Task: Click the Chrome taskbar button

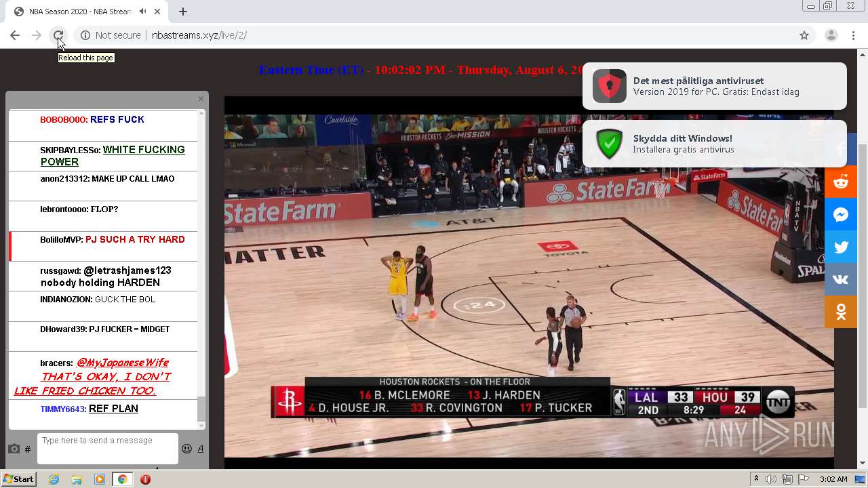Action: 122,479
